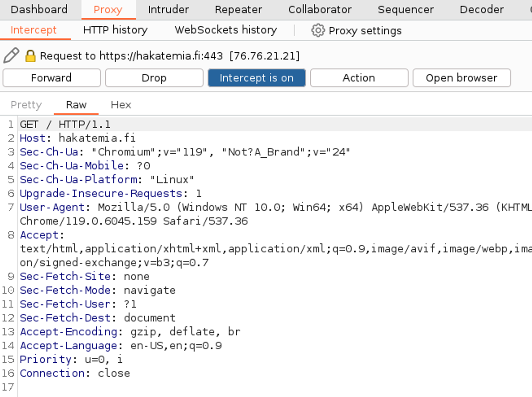Select the Pretty view tab
This screenshot has height=397, width=532.
pos(26,105)
